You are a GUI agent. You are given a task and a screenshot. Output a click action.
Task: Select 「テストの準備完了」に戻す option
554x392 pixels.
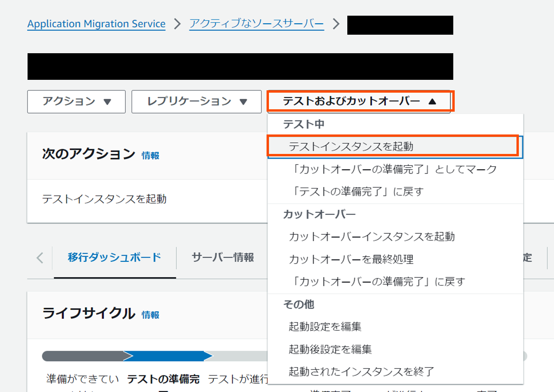point(395,191)
